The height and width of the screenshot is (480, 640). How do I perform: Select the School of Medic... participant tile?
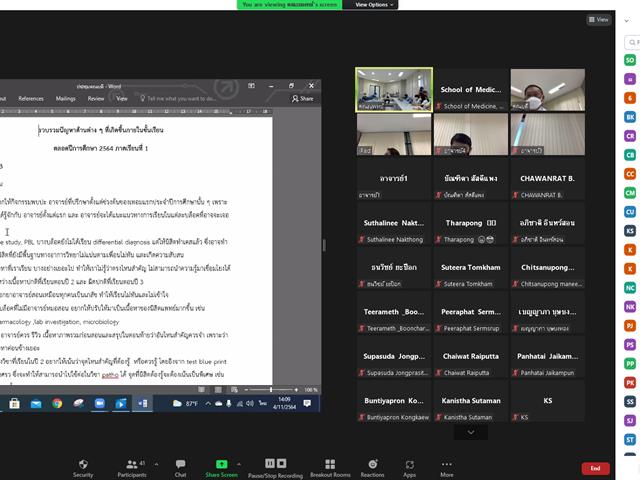tap(471, 90)
